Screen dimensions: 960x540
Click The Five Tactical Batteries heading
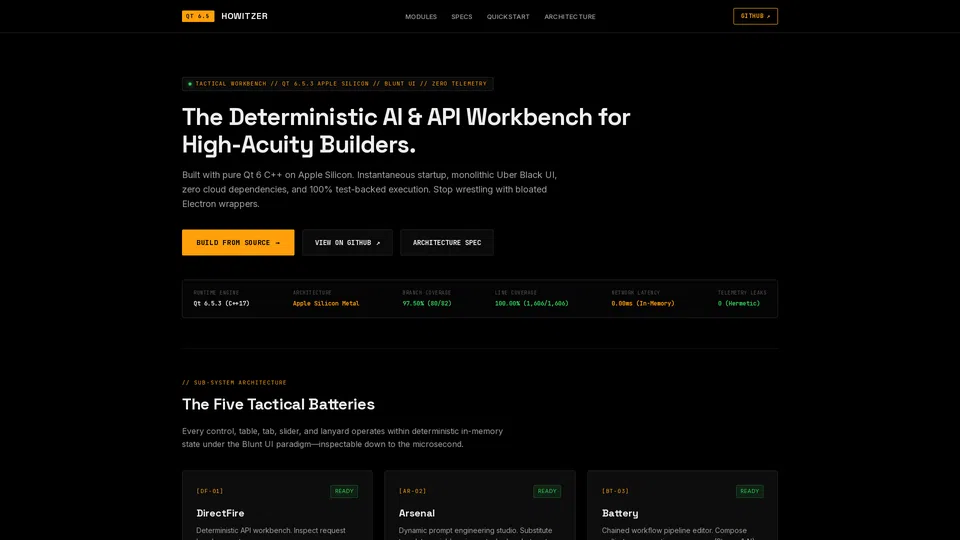[278, 404]
